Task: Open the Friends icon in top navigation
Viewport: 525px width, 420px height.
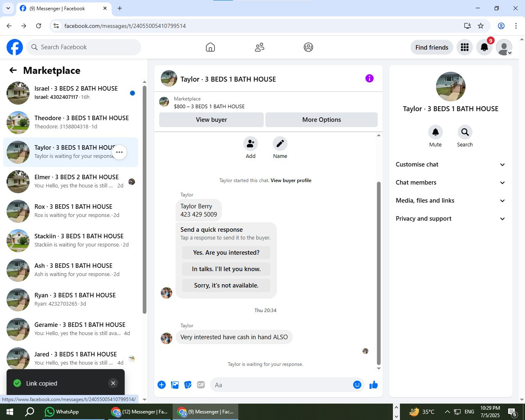Action: click(x=260, y=47)
